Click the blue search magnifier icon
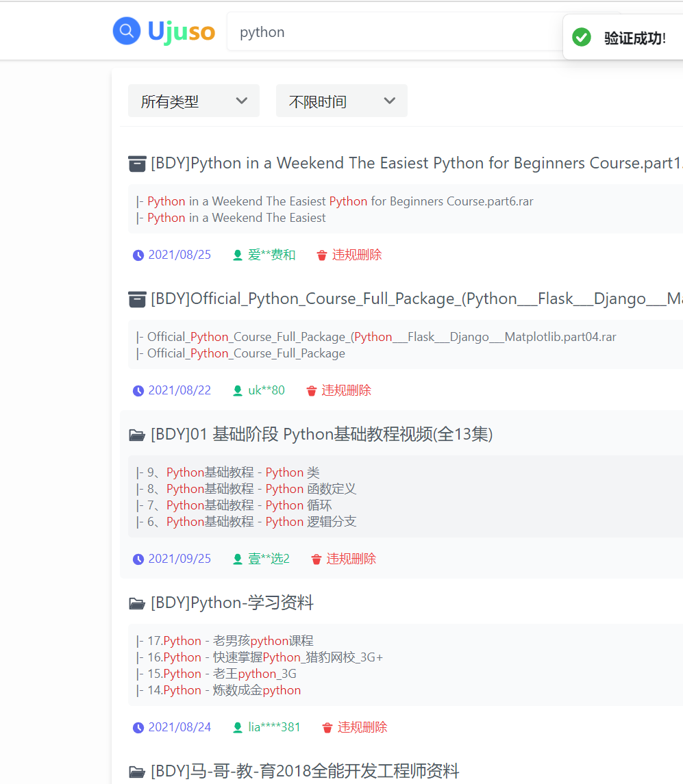 tap(127, 31)
